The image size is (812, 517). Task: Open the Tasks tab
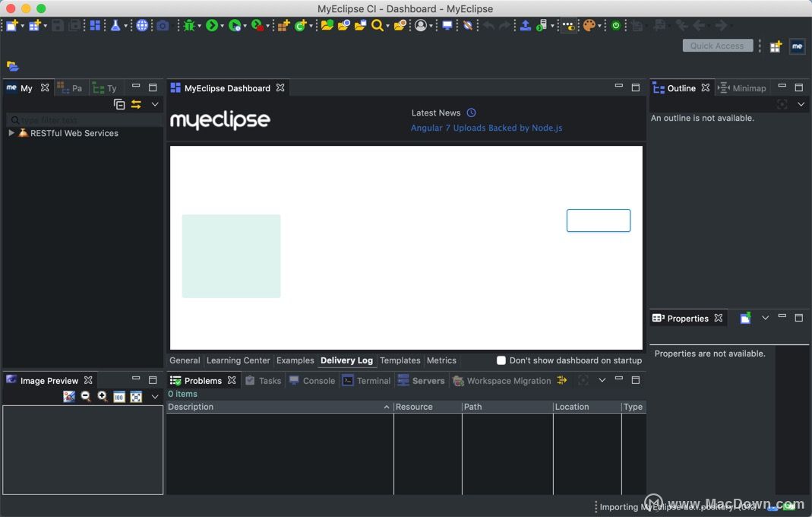point(263,381)
